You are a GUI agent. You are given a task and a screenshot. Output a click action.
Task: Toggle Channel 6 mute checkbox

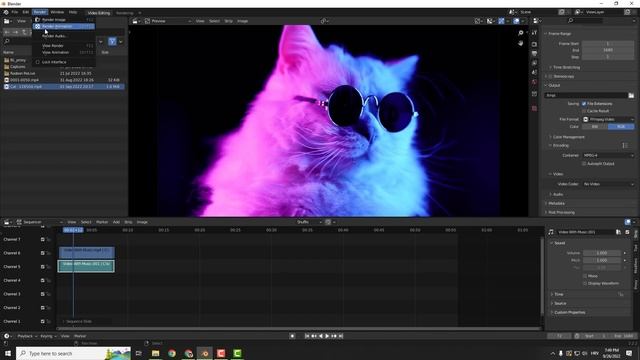(x=42, y=253)
